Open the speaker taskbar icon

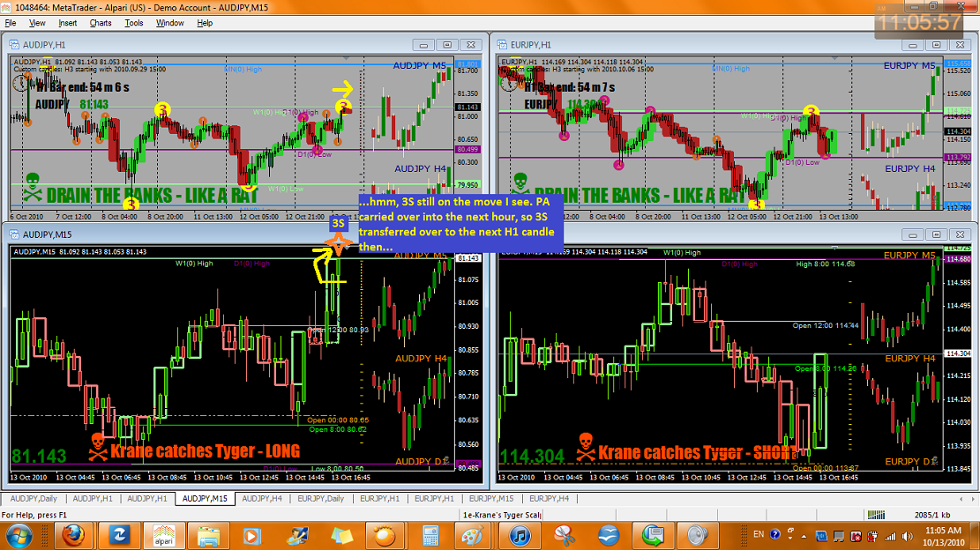[697, 536]
